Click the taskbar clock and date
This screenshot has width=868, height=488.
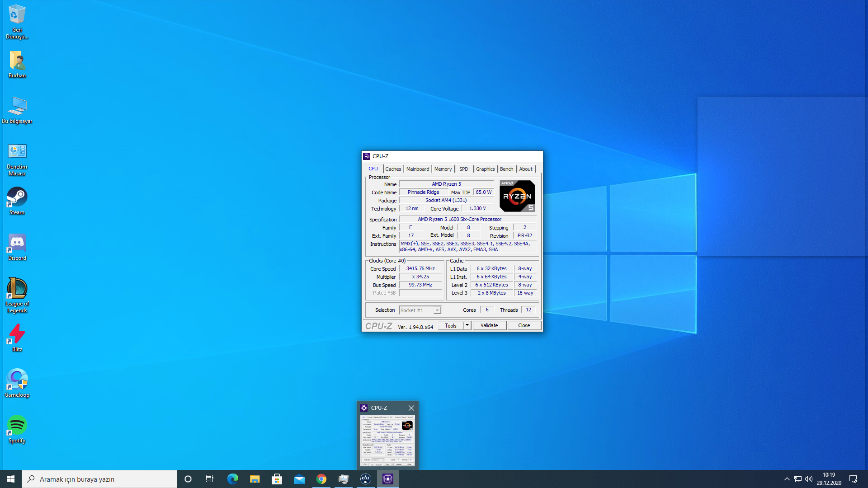[829, 479]
